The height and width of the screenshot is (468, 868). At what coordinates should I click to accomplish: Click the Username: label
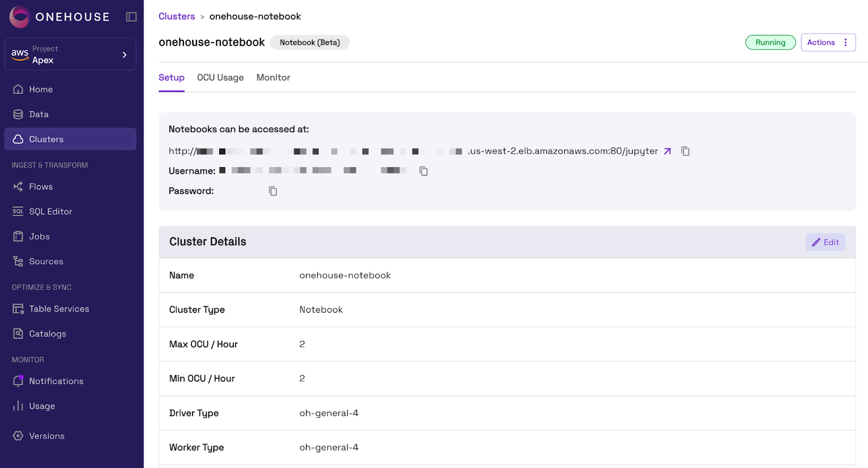(192, 171)
